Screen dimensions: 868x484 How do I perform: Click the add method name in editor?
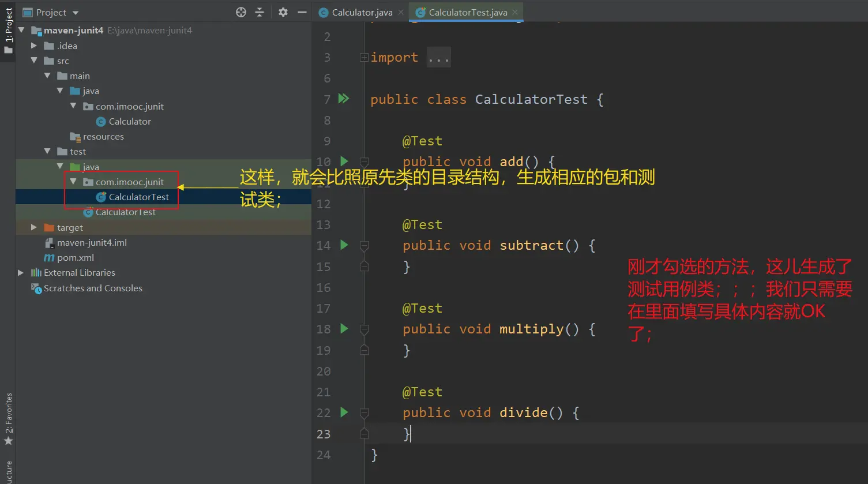tap(511, 162)
